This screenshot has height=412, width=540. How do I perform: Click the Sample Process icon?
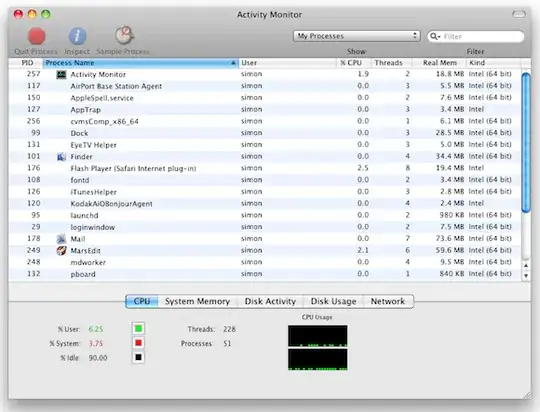click(x=124, y=35)
